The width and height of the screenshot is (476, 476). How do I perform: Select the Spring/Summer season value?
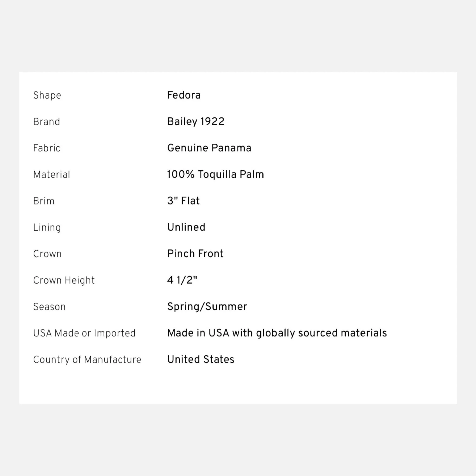click(207, 307)
